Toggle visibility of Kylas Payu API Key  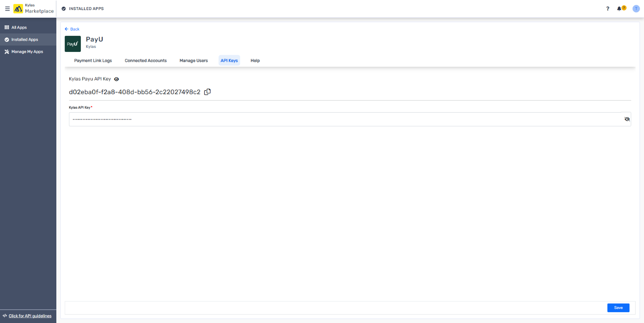pyautogui.click(x=116, y=79)
